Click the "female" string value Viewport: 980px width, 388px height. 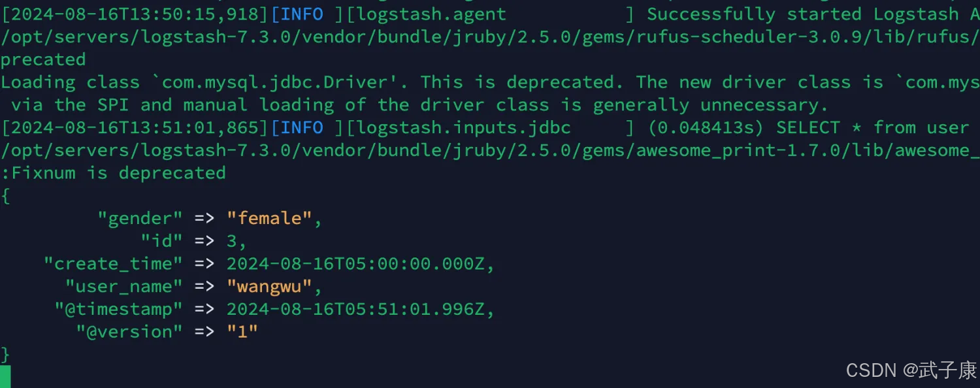click(x=269, y=218)
